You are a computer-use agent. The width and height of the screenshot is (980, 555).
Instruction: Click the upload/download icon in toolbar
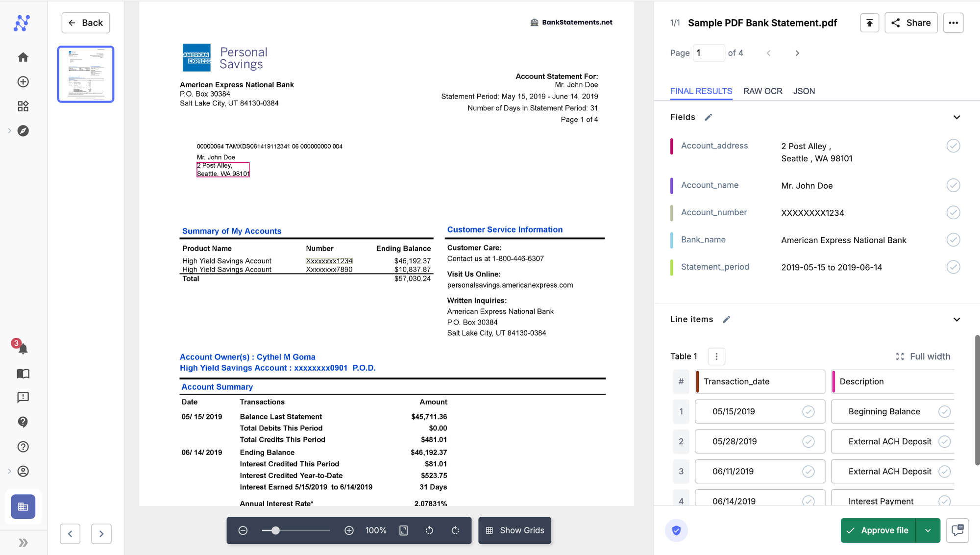869,22
